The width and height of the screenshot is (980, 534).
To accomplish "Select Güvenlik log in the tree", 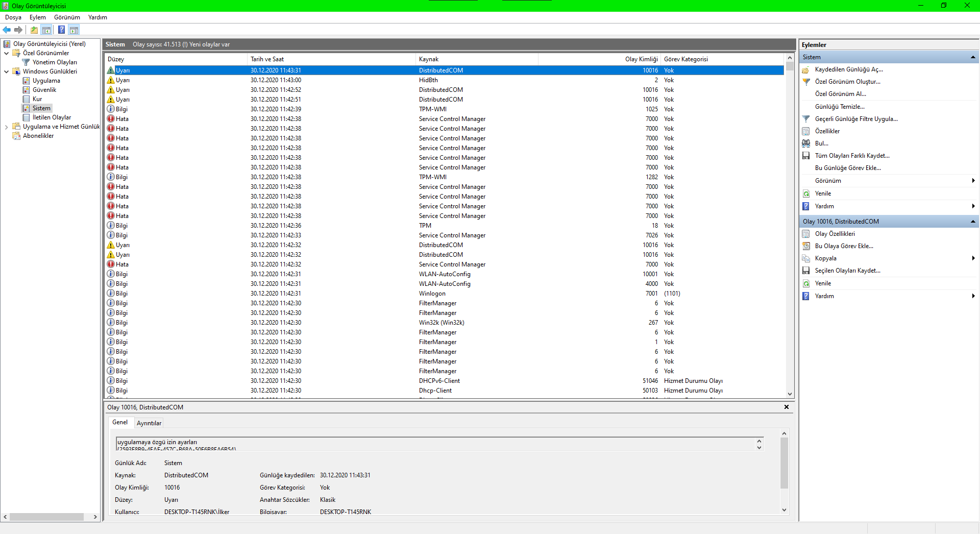I will click(x=44, y=90).
